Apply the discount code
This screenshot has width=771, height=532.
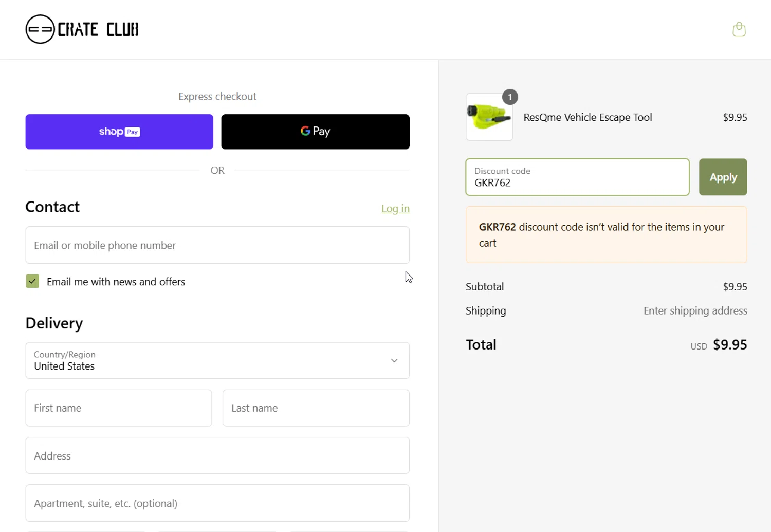click(723, 177)
